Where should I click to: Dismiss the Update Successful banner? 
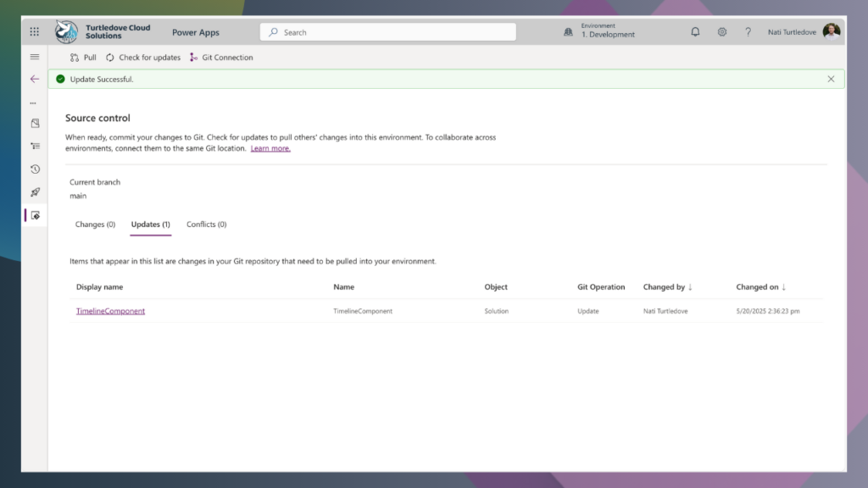(831, 78)
